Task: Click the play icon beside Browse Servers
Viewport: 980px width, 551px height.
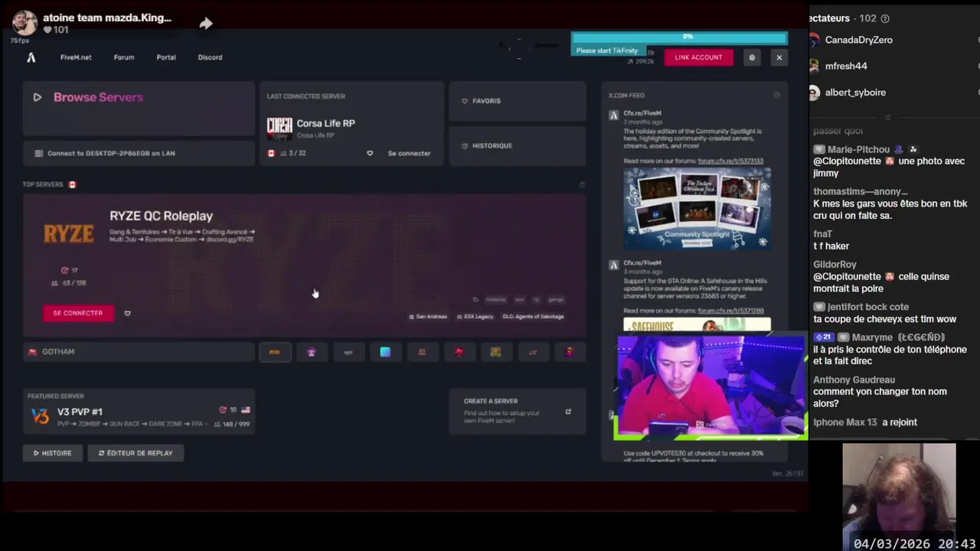Action: [x=37, y=97]
